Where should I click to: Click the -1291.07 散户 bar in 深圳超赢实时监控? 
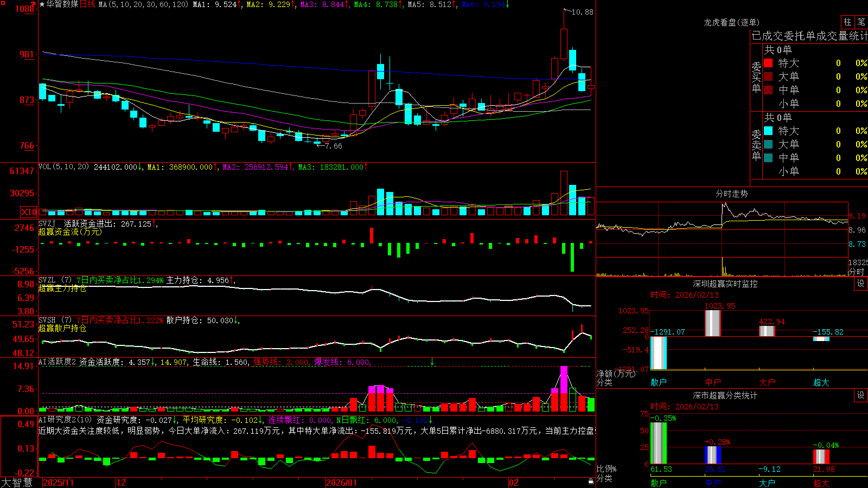click(659, 353)
